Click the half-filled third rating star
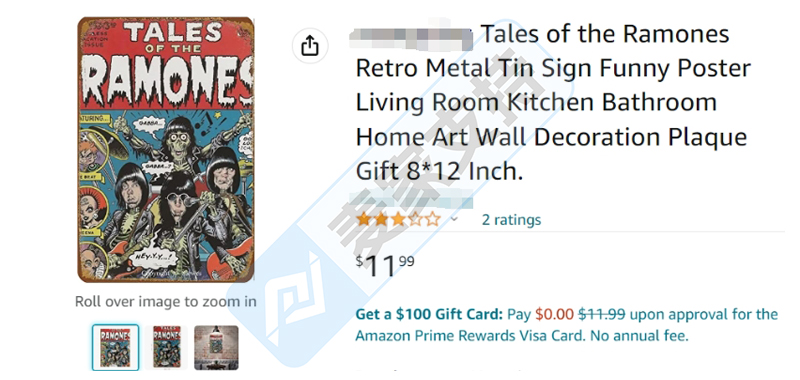800x380 pixels. pos(398,220)
